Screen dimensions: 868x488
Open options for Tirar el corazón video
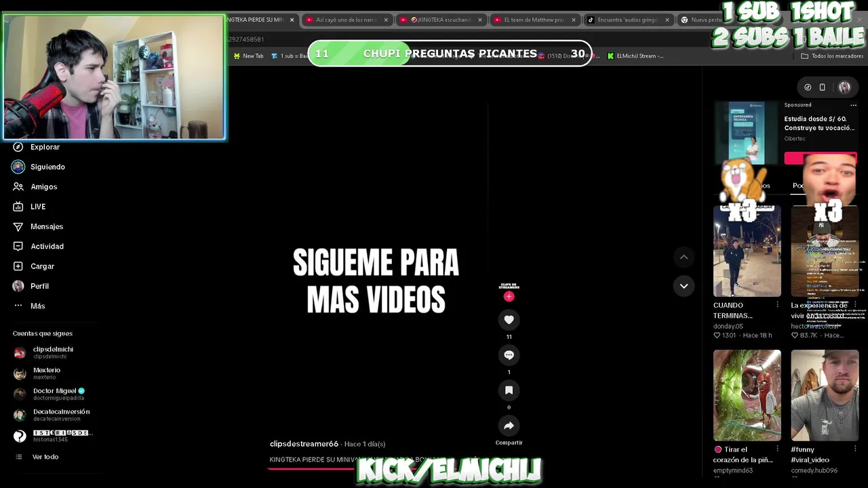777,449
